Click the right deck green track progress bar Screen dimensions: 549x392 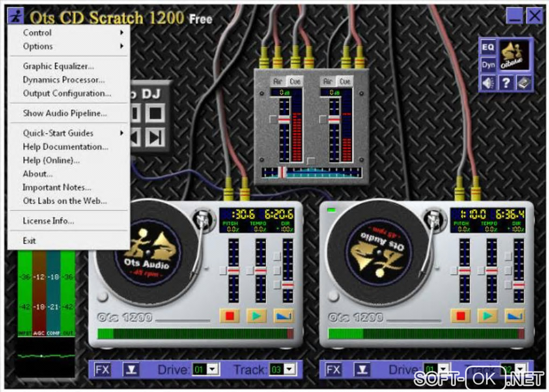[426, 333]
